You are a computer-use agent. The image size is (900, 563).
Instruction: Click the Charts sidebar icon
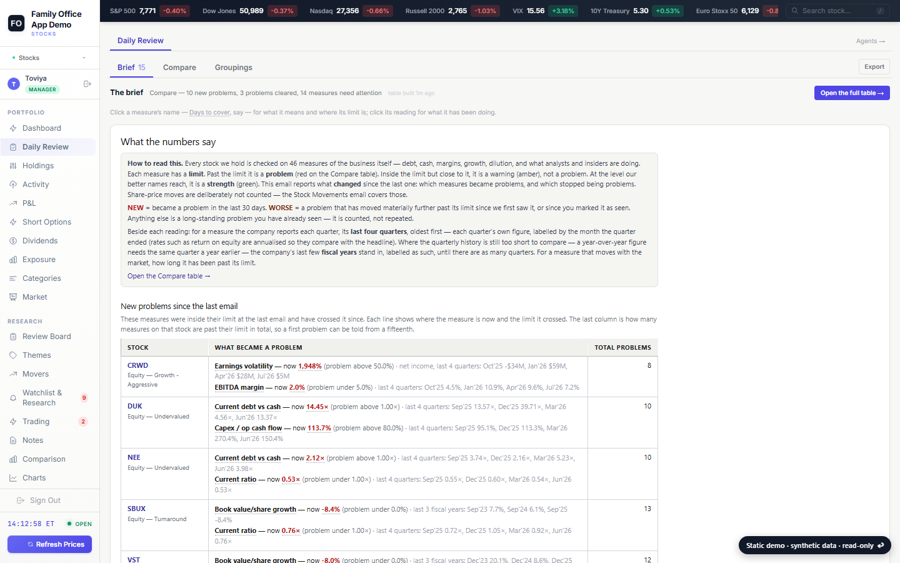13,477
